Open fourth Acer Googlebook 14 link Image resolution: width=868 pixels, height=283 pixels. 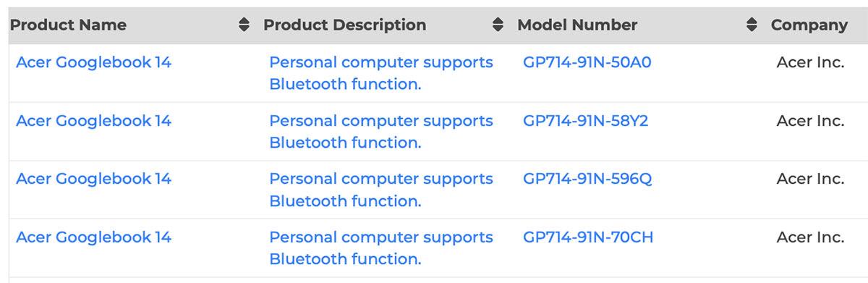[x=93, y=237]
